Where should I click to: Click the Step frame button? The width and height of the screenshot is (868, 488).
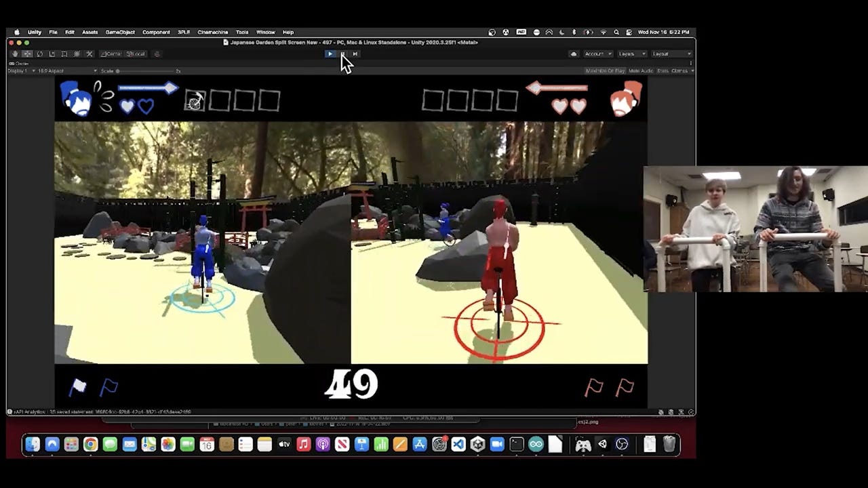point(355,54)
